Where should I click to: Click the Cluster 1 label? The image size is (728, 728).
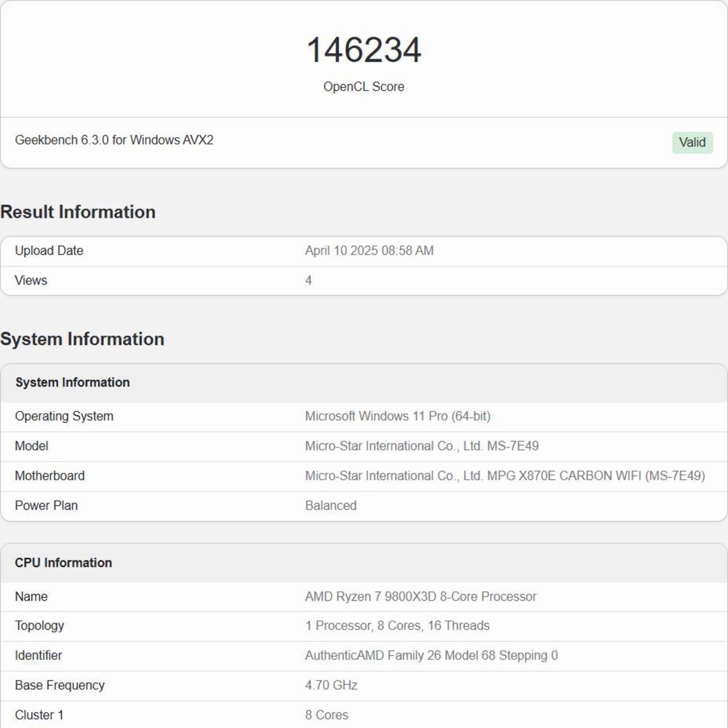pos(39,715)
